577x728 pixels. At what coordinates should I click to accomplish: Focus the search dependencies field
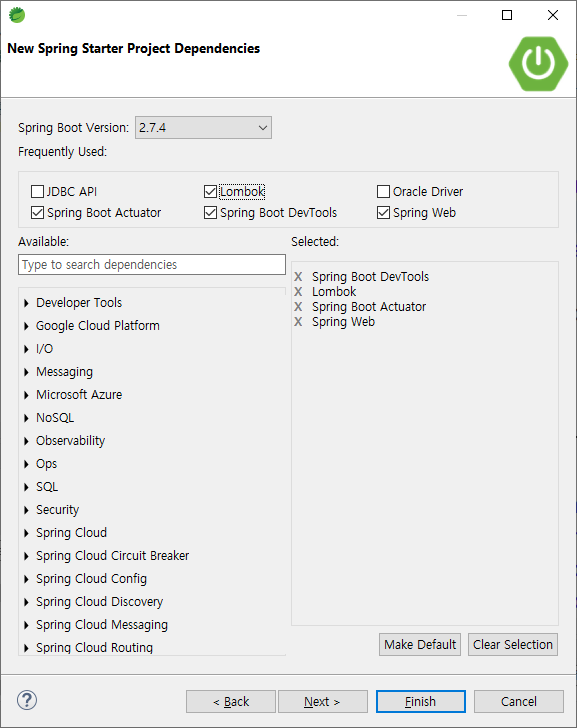click(152, 265)
